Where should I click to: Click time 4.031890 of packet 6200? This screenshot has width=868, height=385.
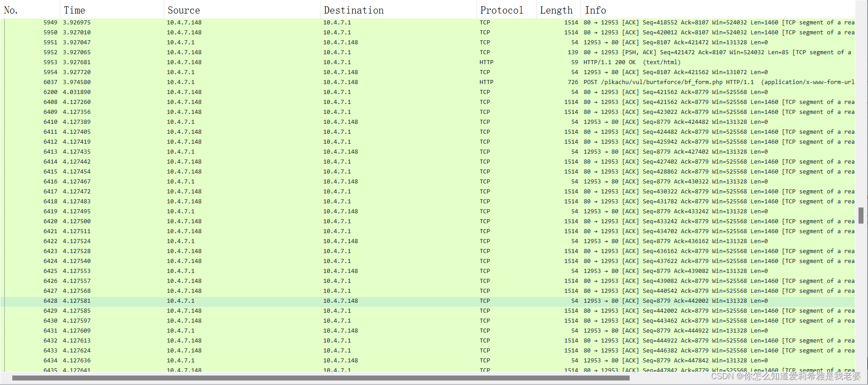tap(77, 92)
